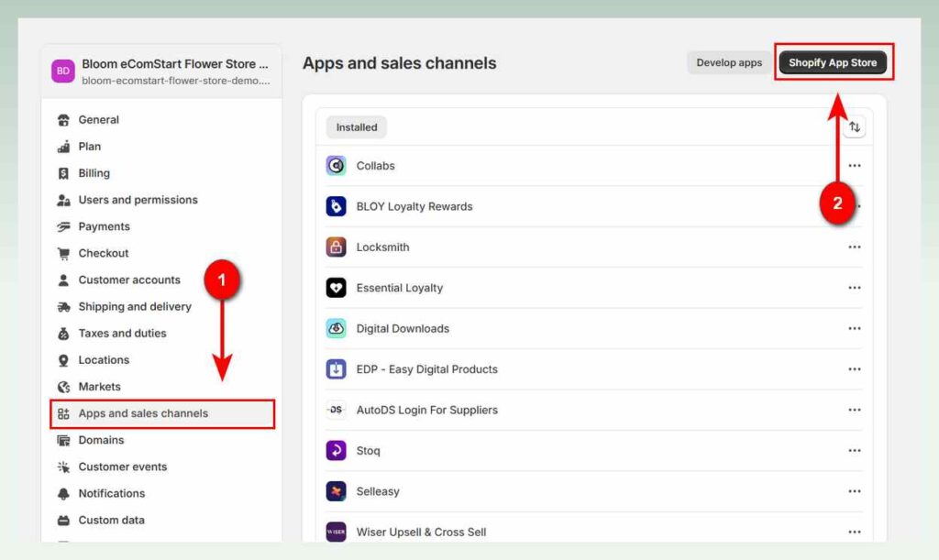This screenshot has width=939, height=560.
Task: Click the Notifications bell icon
Action: (x=63, y=494)
